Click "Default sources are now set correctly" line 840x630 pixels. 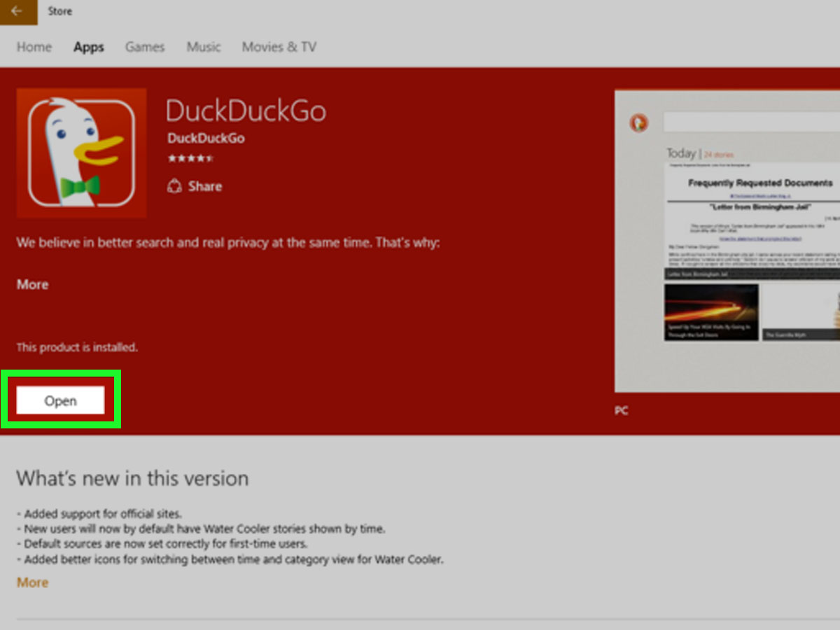pyautogui.click(x=162, y=544)
